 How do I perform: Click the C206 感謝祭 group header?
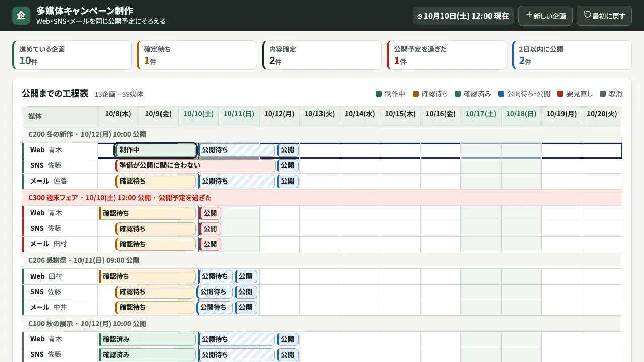tap(322, 260)
